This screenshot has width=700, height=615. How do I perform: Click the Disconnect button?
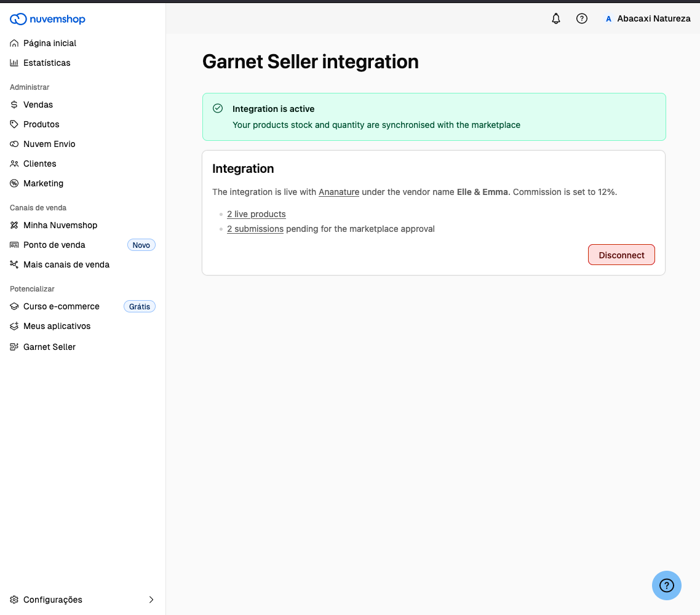coord(621,255)
